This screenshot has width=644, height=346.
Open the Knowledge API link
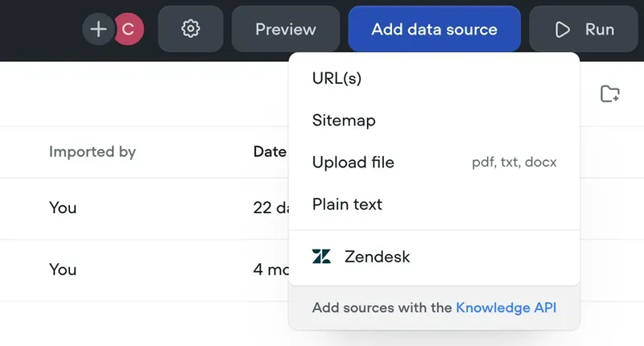(506, 307)
